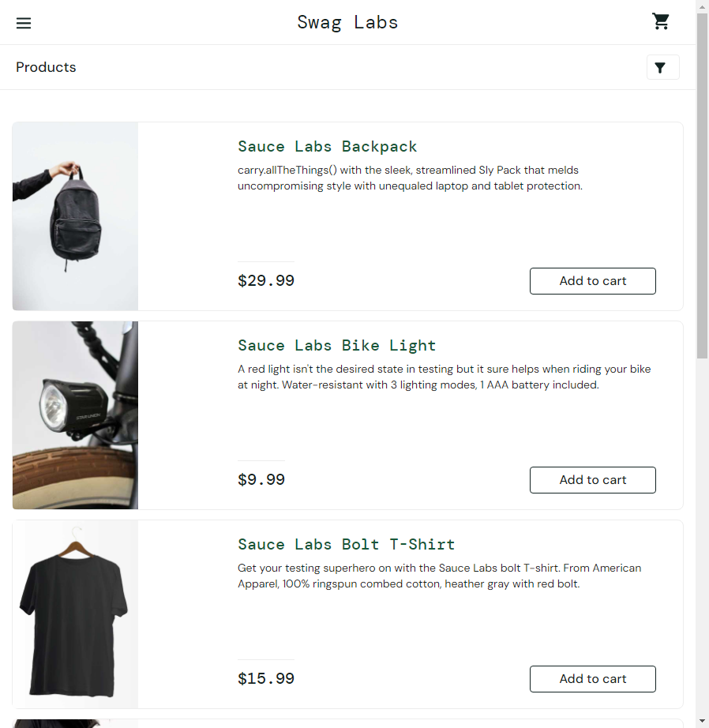
Task: Click the $29.99 backpack price
Action: [265, 281]
